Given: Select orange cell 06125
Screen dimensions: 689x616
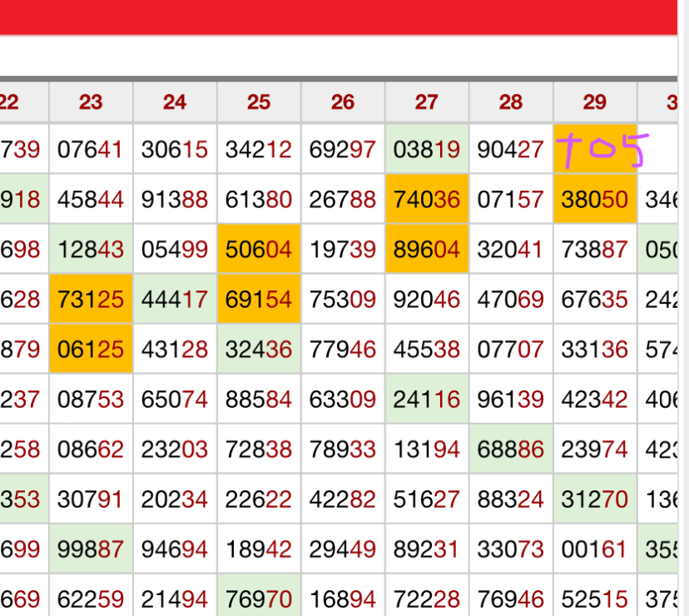Looking at the screenshot, I should coord(91,350).
